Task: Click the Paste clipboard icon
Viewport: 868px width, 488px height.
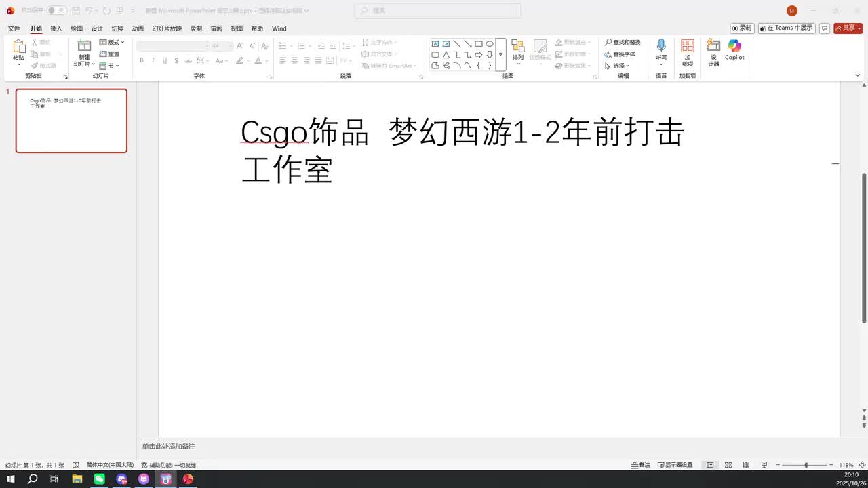Action: point(18,47)
